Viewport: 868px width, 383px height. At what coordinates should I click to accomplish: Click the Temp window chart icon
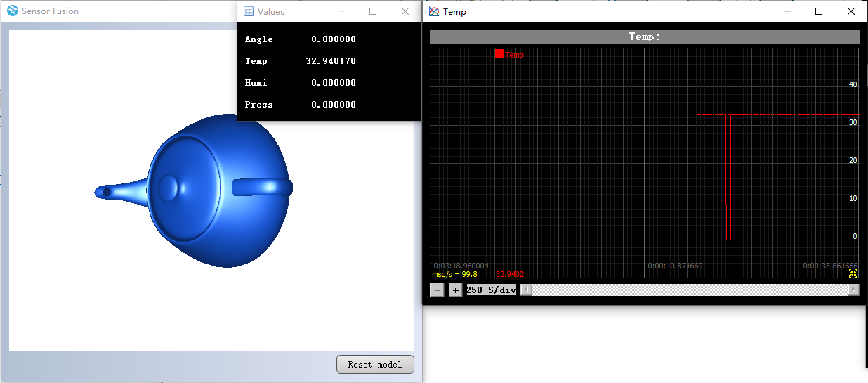434,11
